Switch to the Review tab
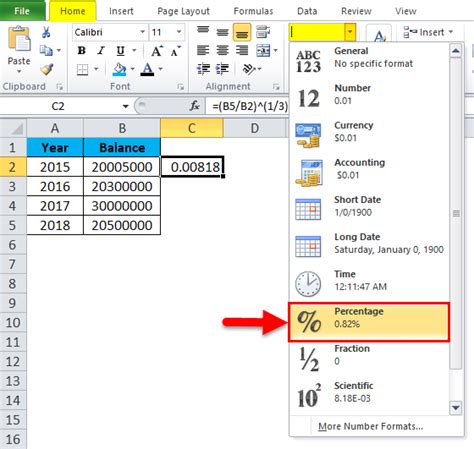The width and height of the screenshot is (474, 449). pyautogui.click(x=356, y=11)
